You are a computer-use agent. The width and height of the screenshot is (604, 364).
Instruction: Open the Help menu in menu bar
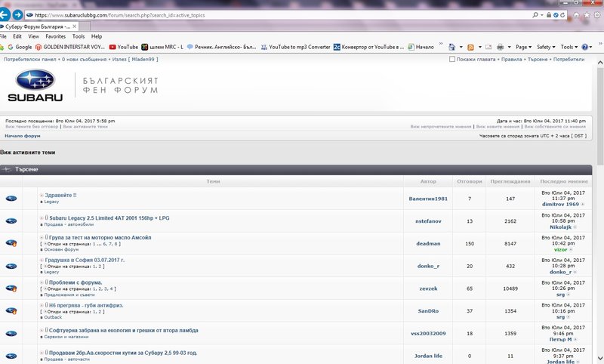pos(97,36)
